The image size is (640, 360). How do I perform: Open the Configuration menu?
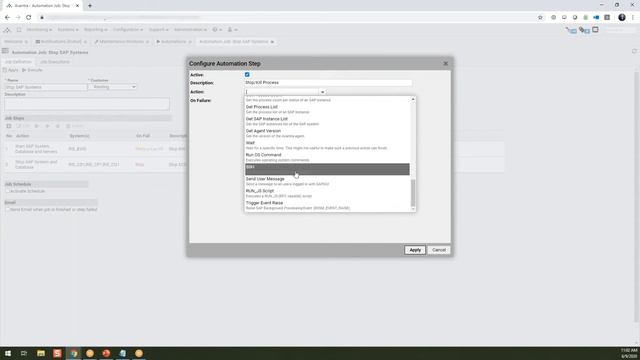click(128, 30)
